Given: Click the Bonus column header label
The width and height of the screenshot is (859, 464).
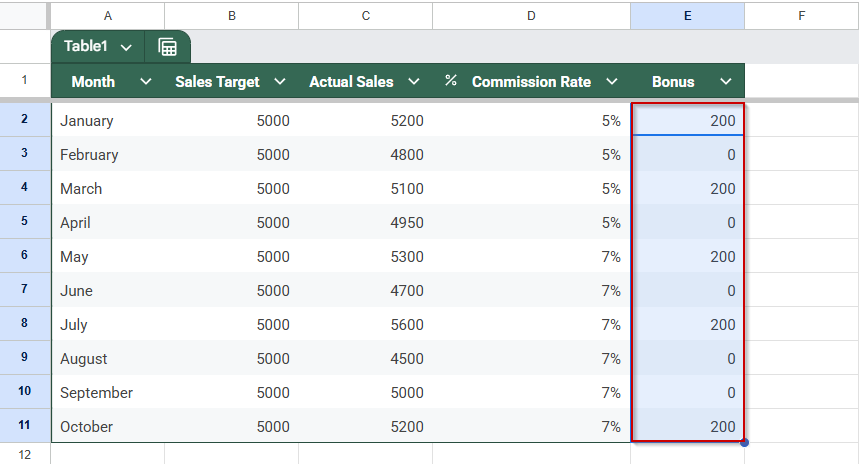Looking at the screenshot, I should 673,82.
